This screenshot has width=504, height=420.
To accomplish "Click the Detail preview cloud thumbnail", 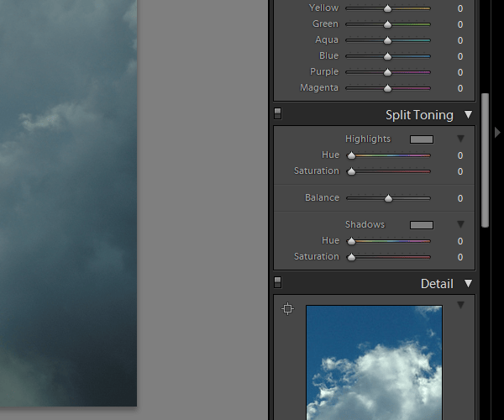I will pyautogui.click(x=374, y=361).
